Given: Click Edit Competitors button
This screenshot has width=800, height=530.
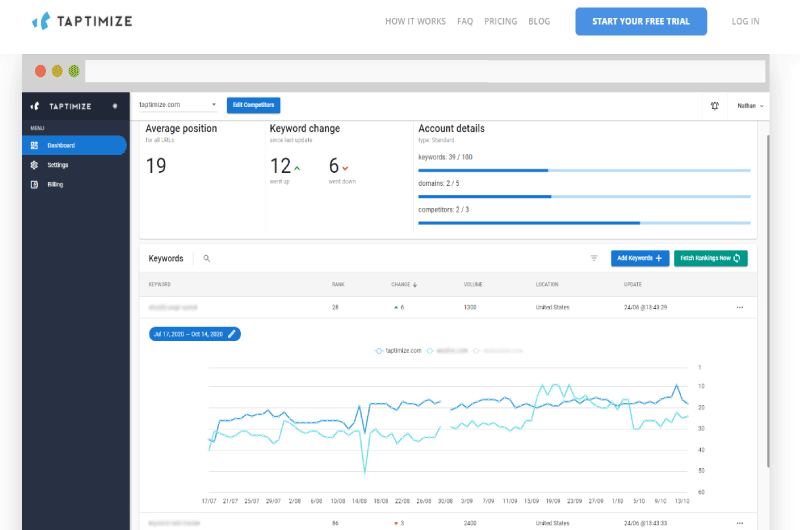Looking at the screenshot, I should (x=254, y=105).
